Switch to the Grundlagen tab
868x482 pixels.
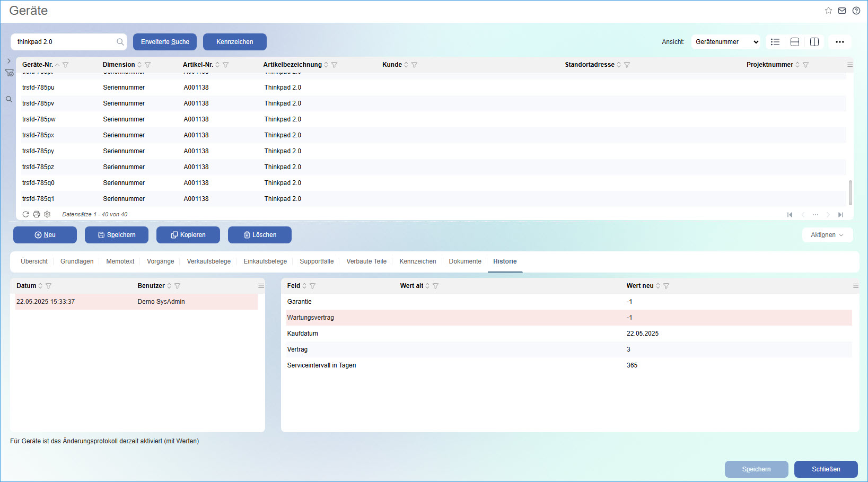pyautogui.click(x=77, y=261)
